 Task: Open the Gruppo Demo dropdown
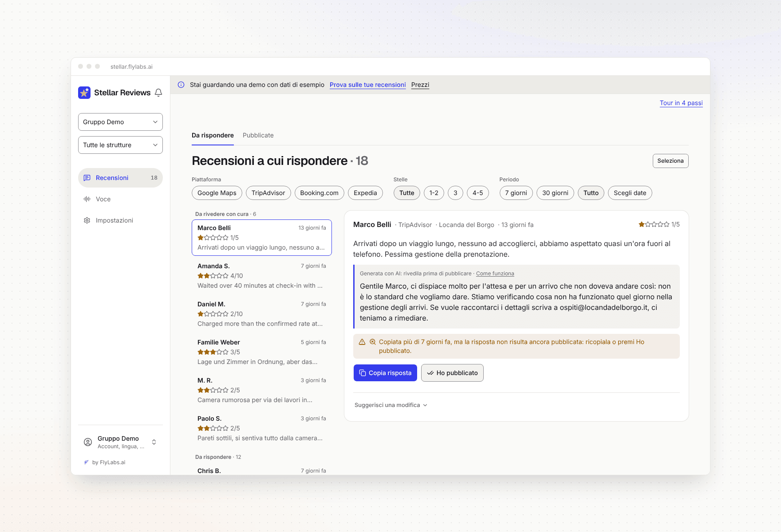120,122
